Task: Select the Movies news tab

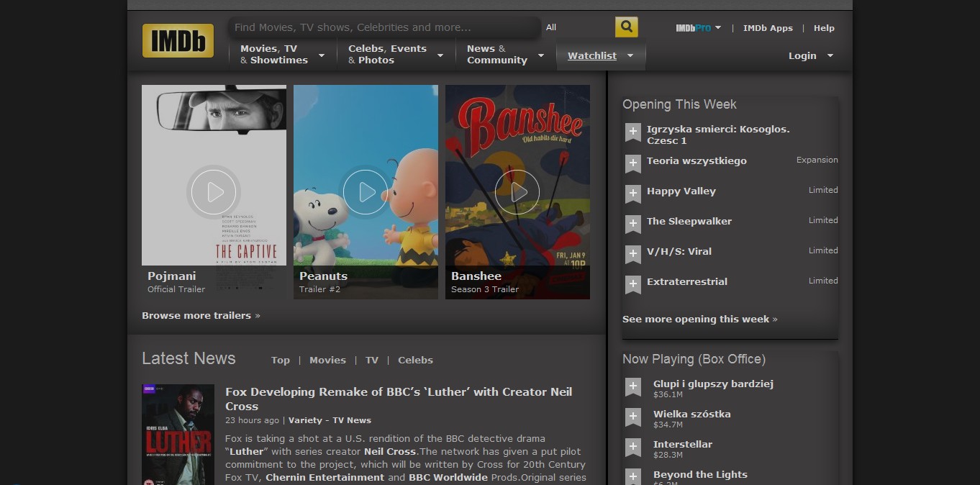Action: coord(327,360)
